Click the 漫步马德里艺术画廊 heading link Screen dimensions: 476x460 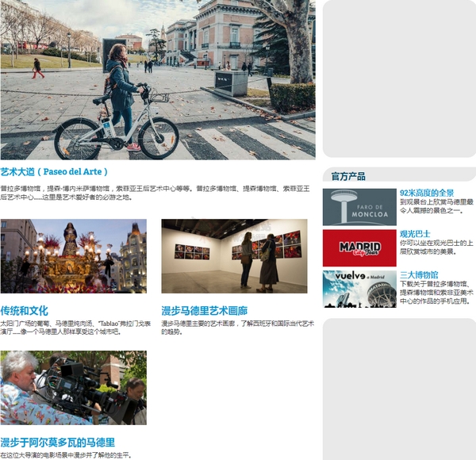point(205,311)
